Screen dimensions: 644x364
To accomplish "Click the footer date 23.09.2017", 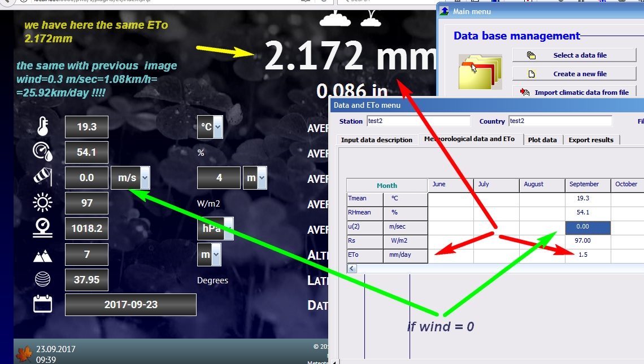I will [x=56, y=349].
